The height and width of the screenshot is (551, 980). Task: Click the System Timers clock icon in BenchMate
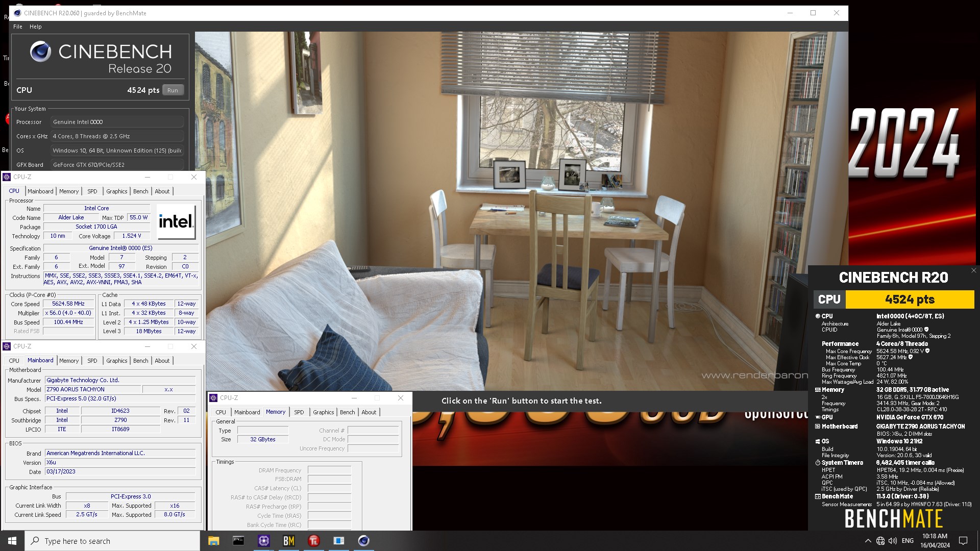pos(818,463)
